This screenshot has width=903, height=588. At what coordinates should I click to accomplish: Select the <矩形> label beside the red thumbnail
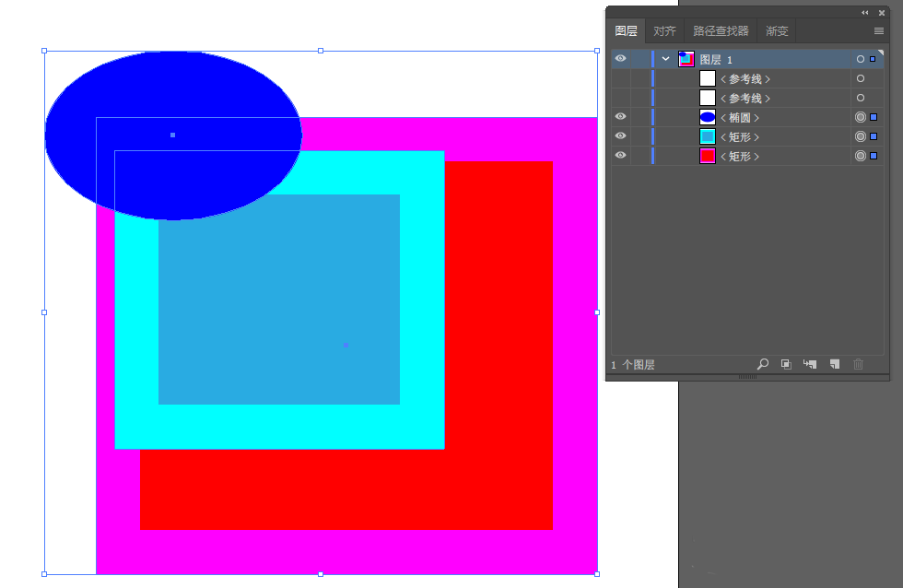740,156
